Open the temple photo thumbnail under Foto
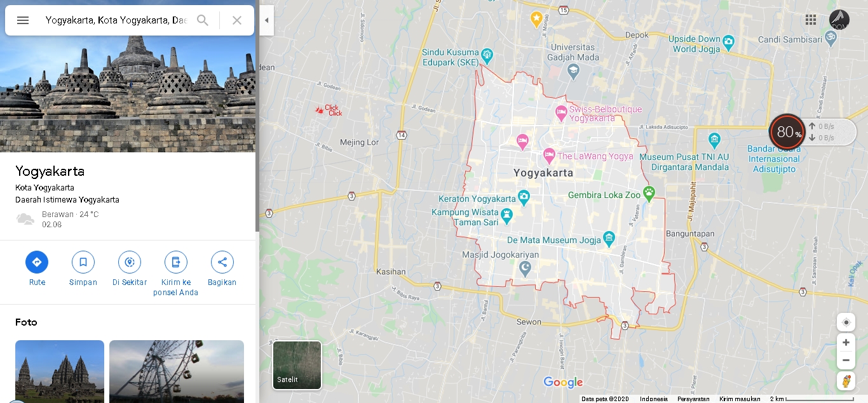The width and height of the screenshot is (868, 403). (x=60, y=371)
